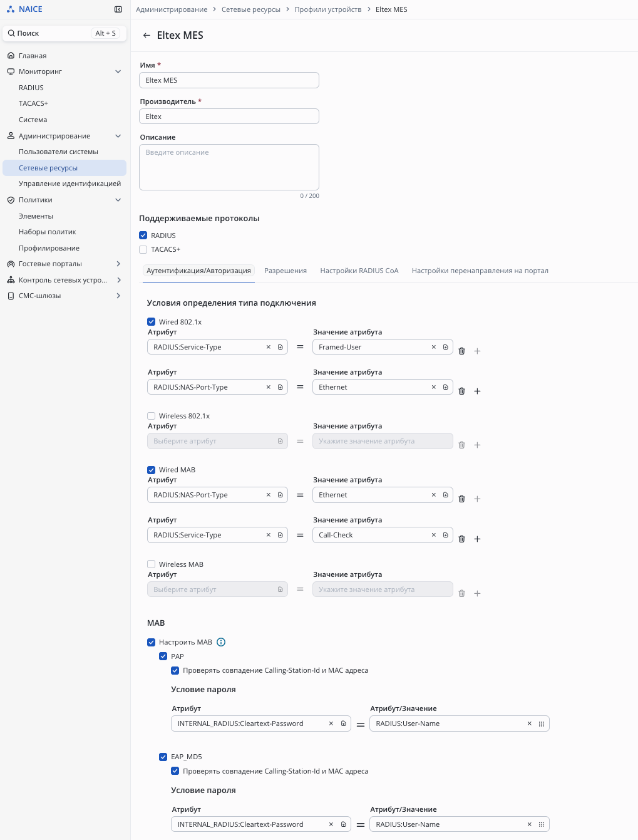
Task: Enable the Wireless 802.1x checkbox
Action: coord(151,416)
